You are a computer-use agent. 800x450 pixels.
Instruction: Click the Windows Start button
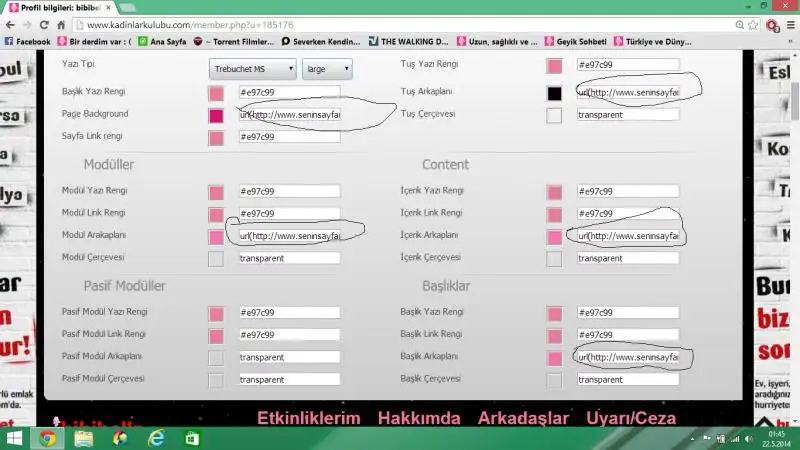click(13, 438)
